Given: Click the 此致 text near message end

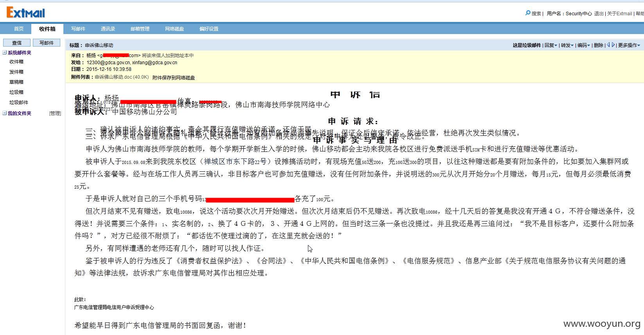Looking at the screenshot, I should point(80,300).
